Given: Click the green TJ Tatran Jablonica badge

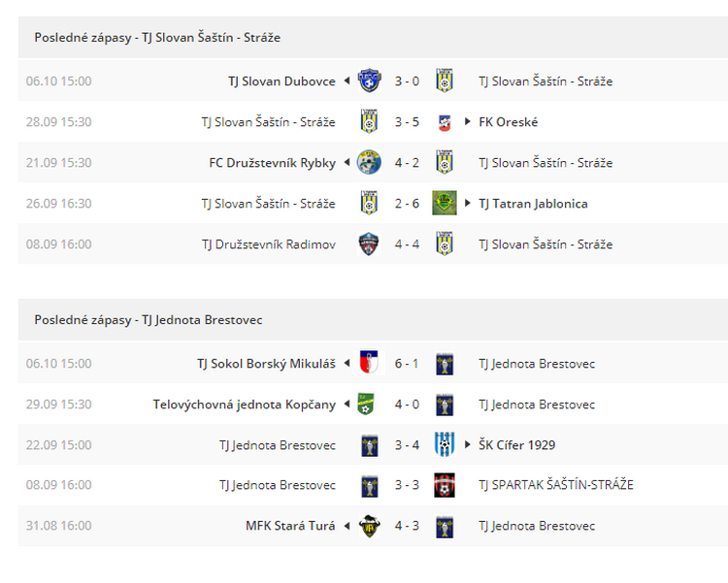Looking at the screenshot, I should click(x=445, y=204).
